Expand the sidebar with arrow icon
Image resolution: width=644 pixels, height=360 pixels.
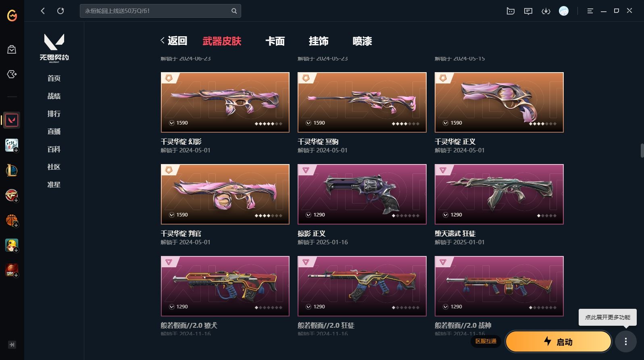point(12,345)
